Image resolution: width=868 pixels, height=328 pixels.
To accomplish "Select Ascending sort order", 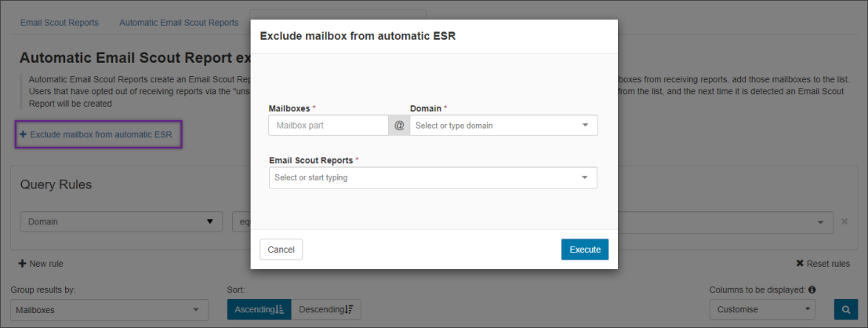I will click(259, 310).
